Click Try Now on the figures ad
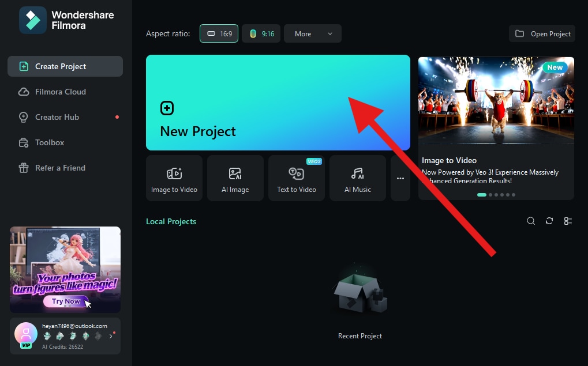The image size is (588, 366). [66, 301]
